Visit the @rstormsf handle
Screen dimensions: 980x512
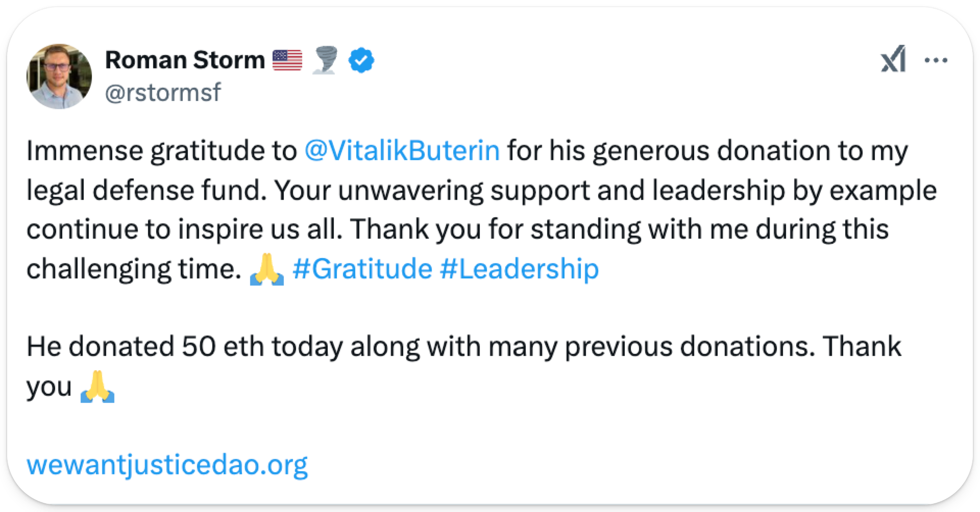click(x=163, y=92)
